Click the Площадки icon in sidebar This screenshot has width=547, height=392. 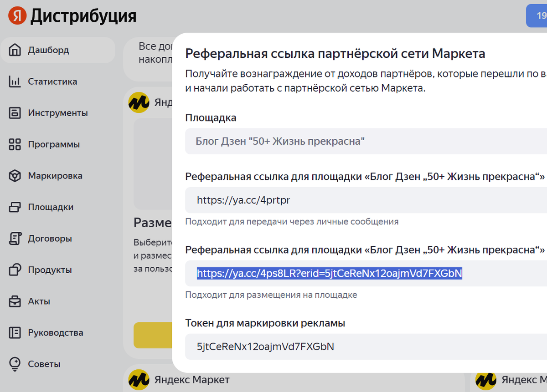point(15,207)
